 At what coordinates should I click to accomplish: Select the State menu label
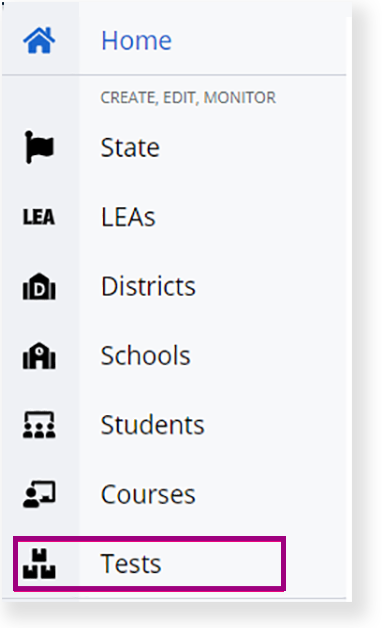(130, 147)
